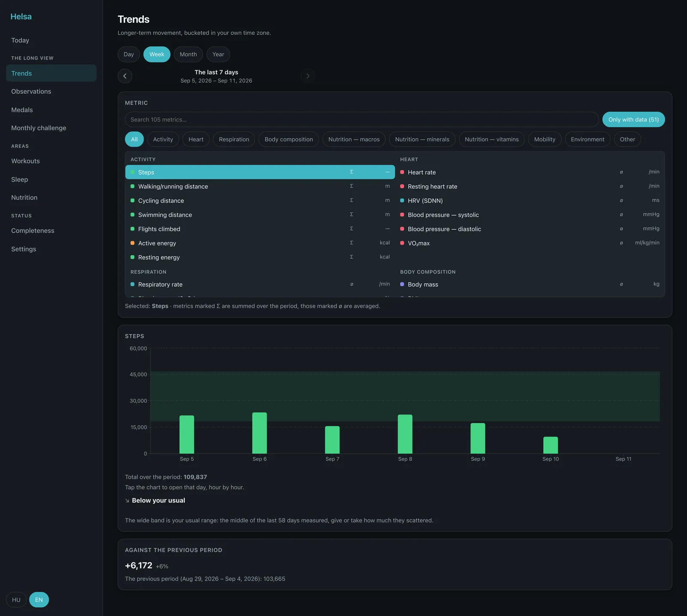Filter metrics by Activity category
This screenshot has height=616, width=687.
point(163,139)
